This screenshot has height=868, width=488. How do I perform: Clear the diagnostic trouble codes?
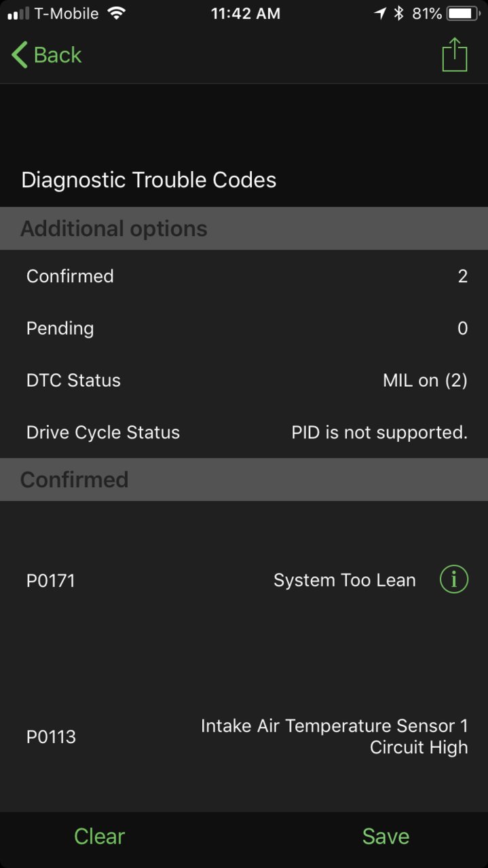[99, 836]
